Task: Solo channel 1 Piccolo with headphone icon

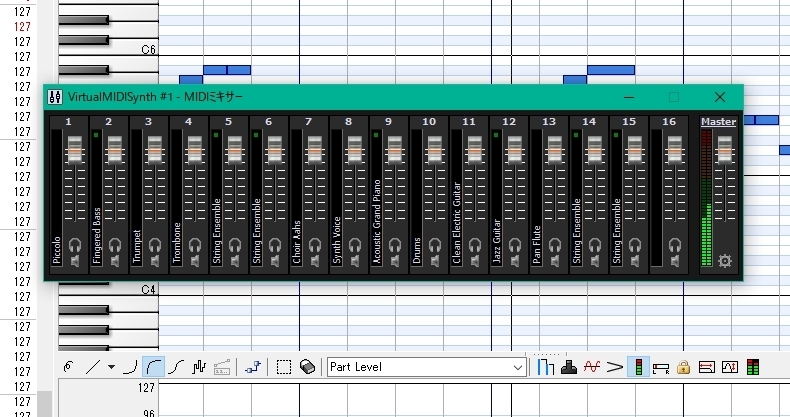Action: (x=75, y=245)
